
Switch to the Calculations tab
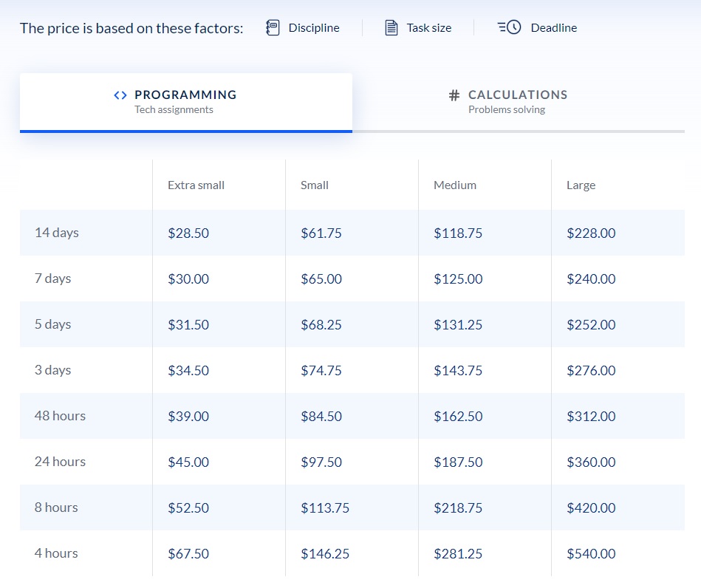point(519,103)
